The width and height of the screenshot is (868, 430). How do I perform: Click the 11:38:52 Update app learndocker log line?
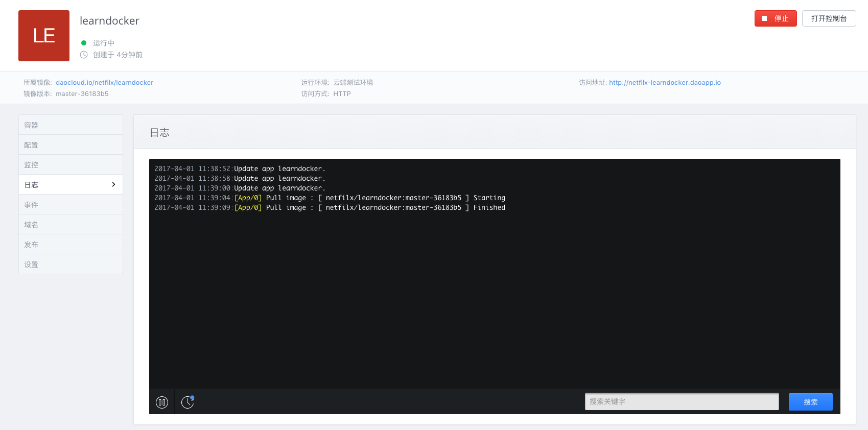[240, 169]
